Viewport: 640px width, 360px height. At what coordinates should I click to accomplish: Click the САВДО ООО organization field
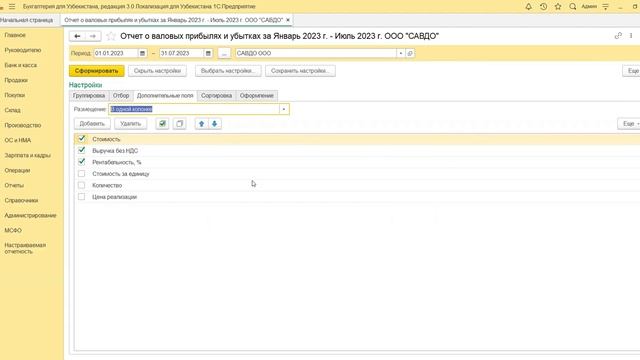click(x=316, y=53)
